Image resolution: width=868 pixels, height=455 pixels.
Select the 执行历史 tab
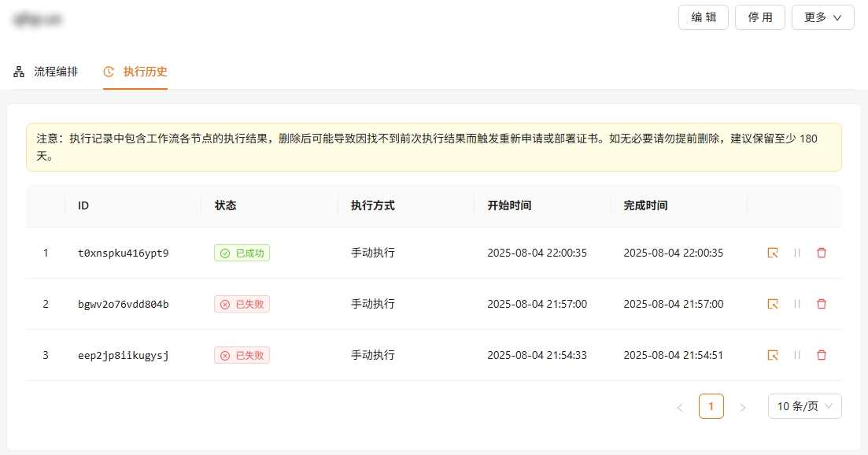[x=135, y=72]
